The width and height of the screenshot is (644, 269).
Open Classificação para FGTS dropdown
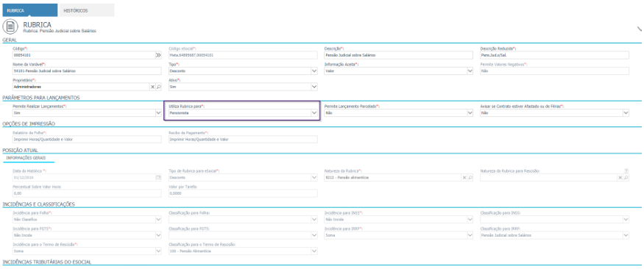tap(314, 235)
